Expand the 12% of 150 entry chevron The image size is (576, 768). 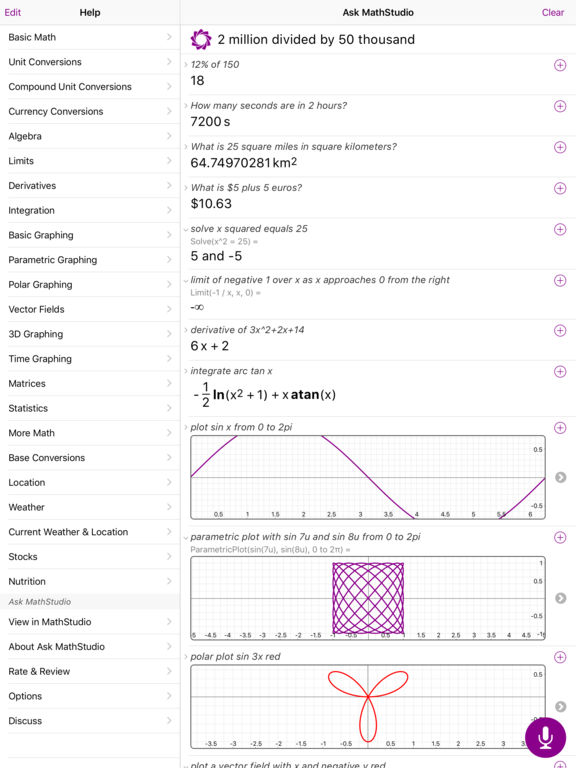(186, 65)
